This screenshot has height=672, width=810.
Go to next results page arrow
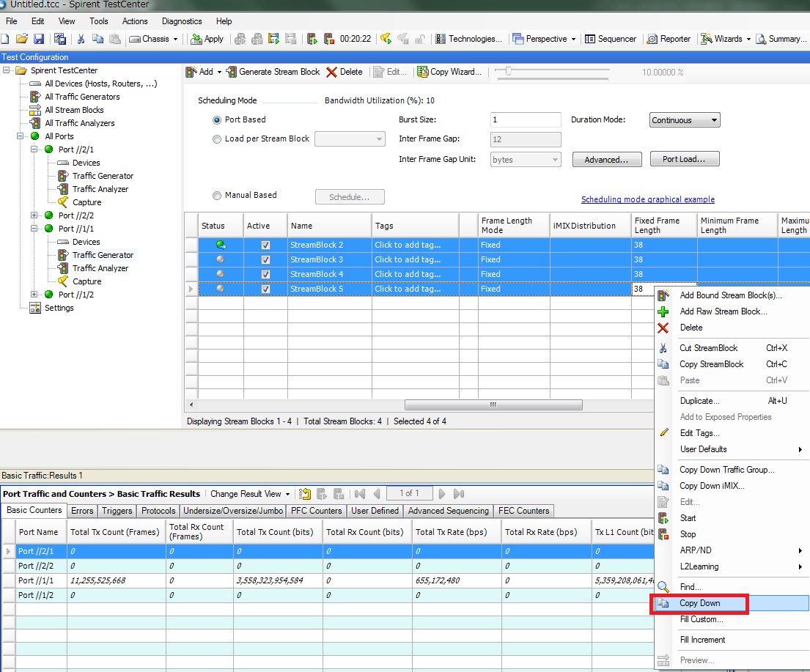click(x=442, y=494)
